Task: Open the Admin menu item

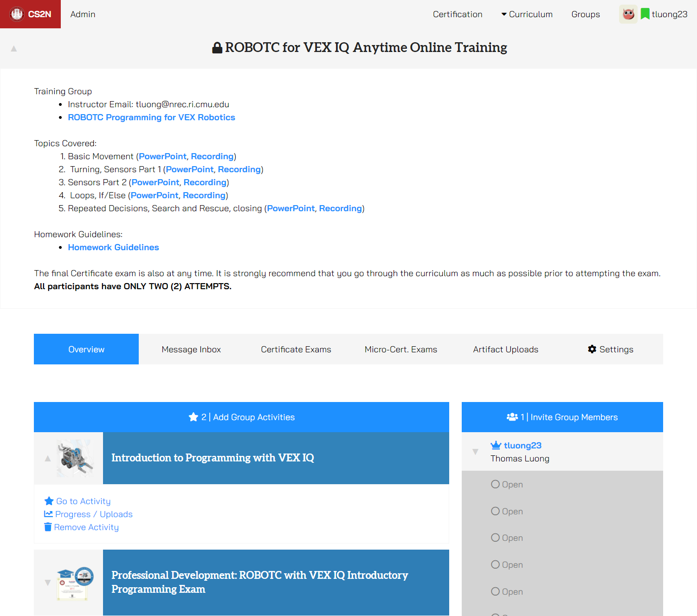Action: pos(83,14)
